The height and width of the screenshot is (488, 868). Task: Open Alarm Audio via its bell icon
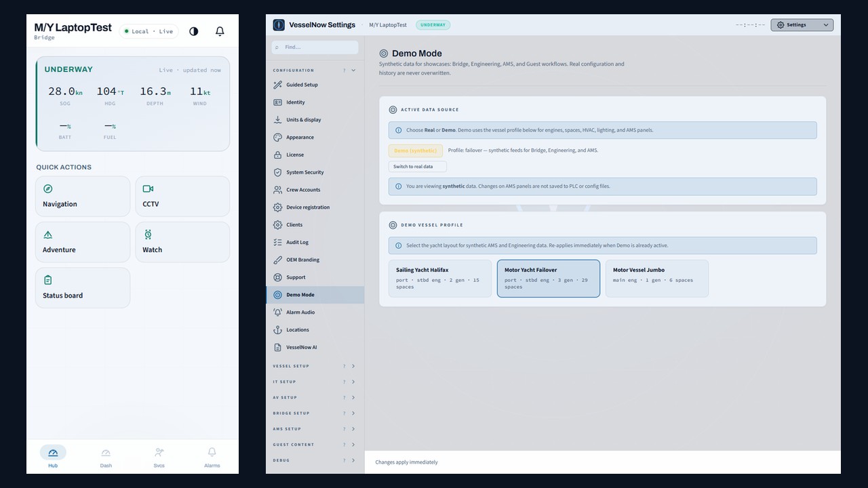[x=277, y=312]
